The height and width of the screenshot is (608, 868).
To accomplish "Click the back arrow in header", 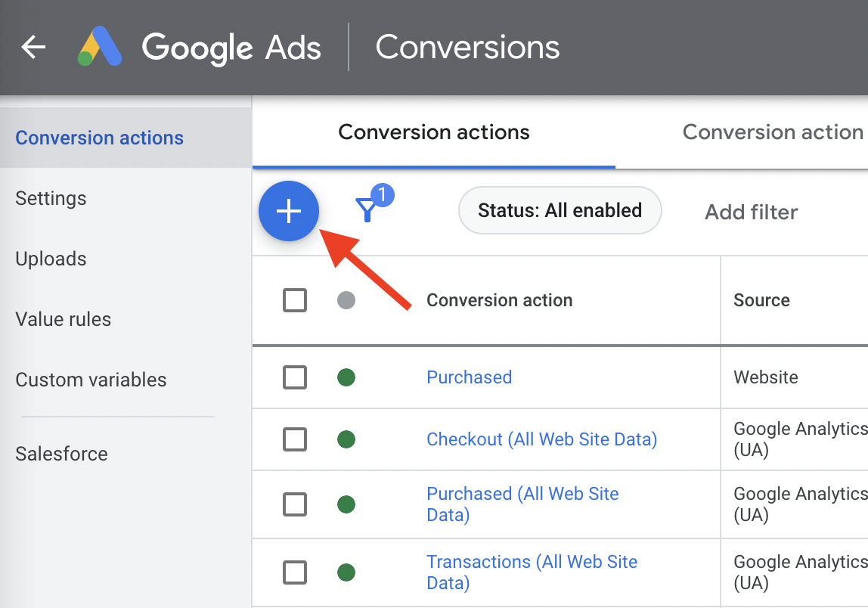I will coord(33,47).
